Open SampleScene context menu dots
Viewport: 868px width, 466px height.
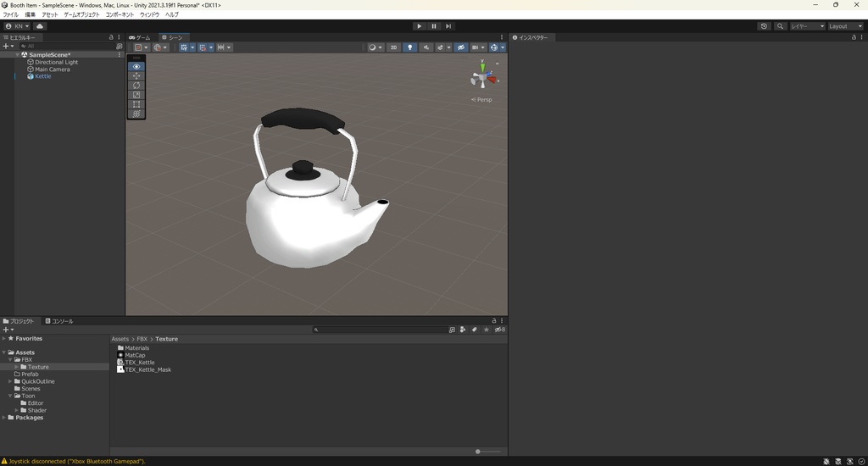[x=119, y=55]
